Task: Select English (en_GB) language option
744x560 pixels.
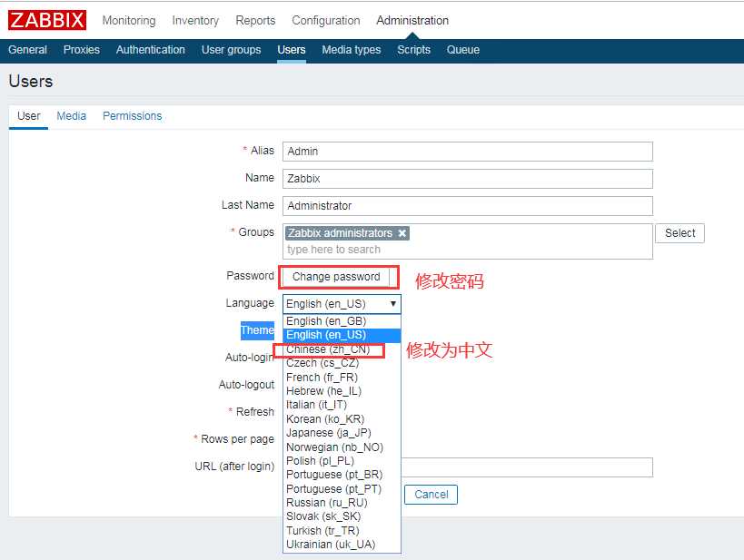Action: [x=342, y=321]
